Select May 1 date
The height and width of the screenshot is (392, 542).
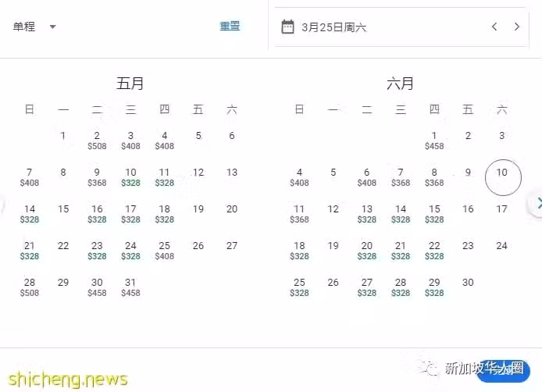click(x=63, y=136)
